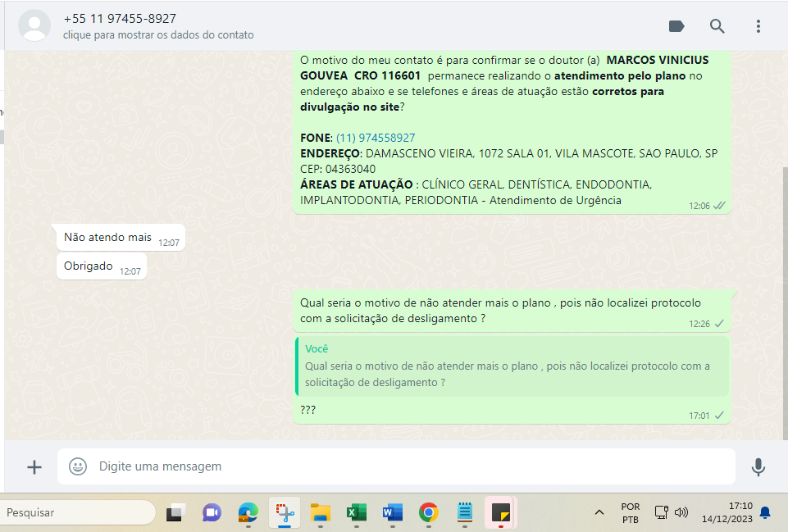Viewport: 788px width, 532px height.
Task: Open notifications bell icon
Action: coord(765,512)
